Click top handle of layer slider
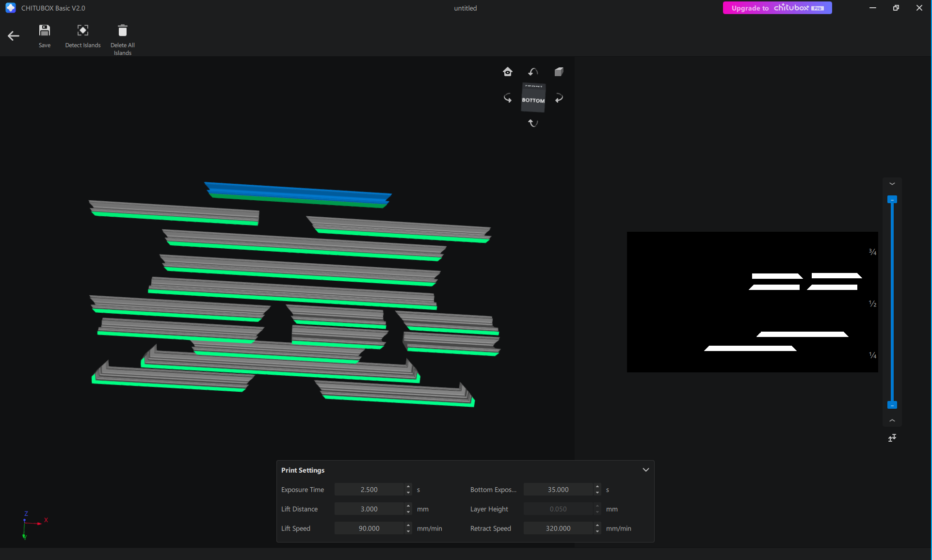The image size is (932, 560). (x=892, y=199)
